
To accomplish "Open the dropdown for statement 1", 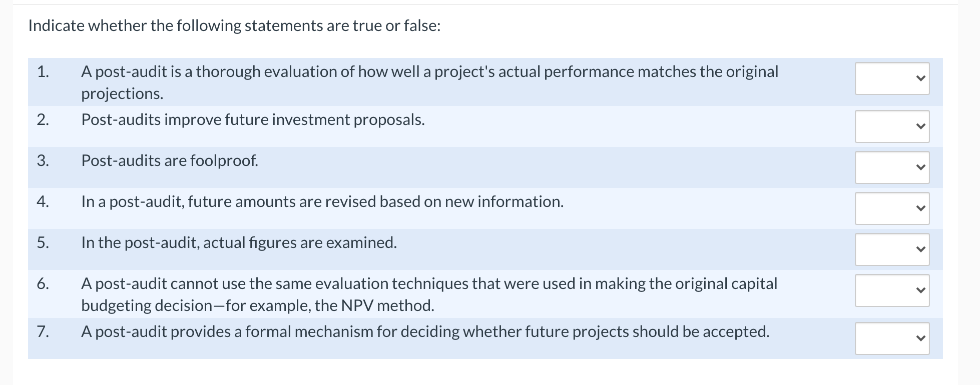I will pos(891,78).
